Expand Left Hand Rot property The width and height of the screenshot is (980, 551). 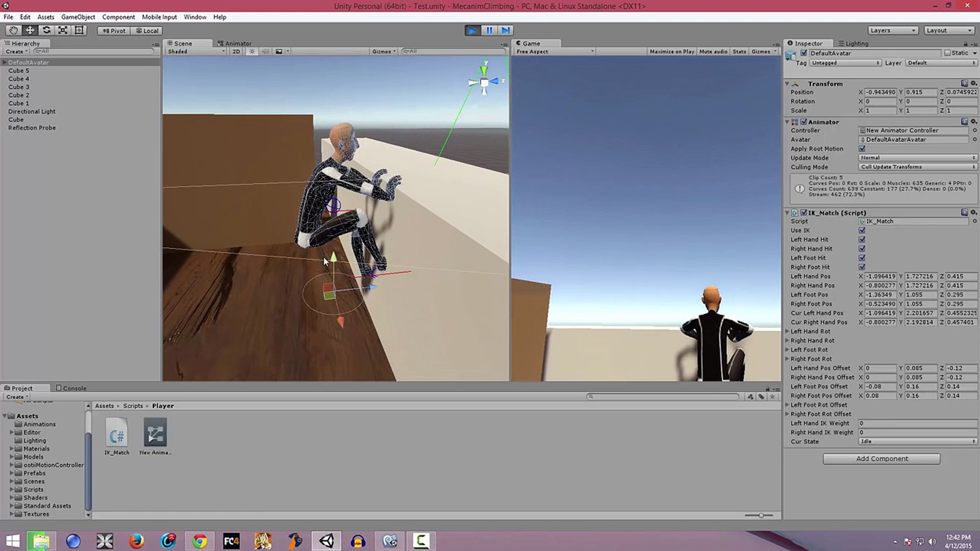(788, 332)
